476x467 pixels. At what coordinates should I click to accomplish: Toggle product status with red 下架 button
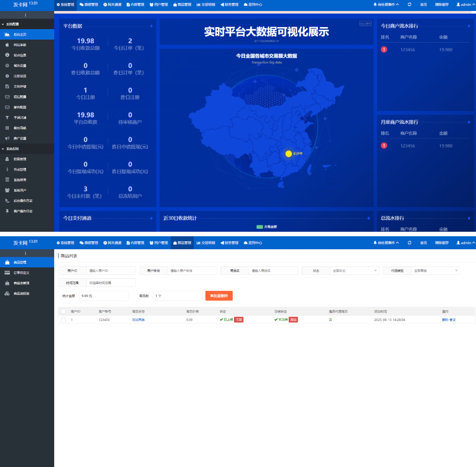tap(239, 320)
